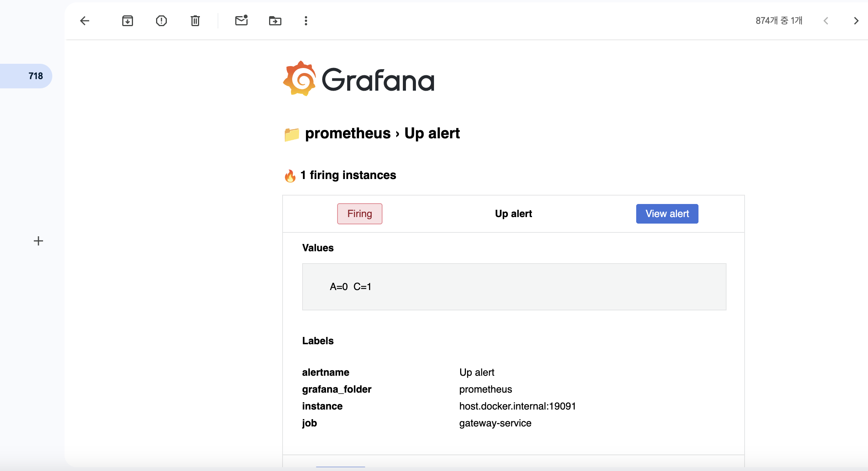Open the three-dot more options menu
The height and width of the screenshot is (471, 868).
point(306,21)
